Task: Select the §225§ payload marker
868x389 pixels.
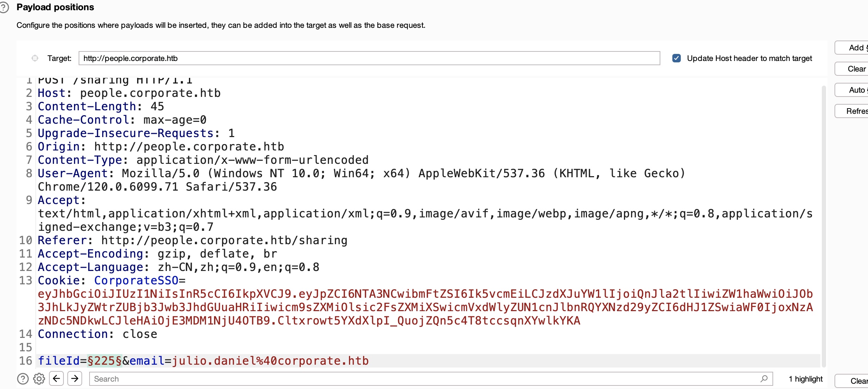Action: [104, 361]
